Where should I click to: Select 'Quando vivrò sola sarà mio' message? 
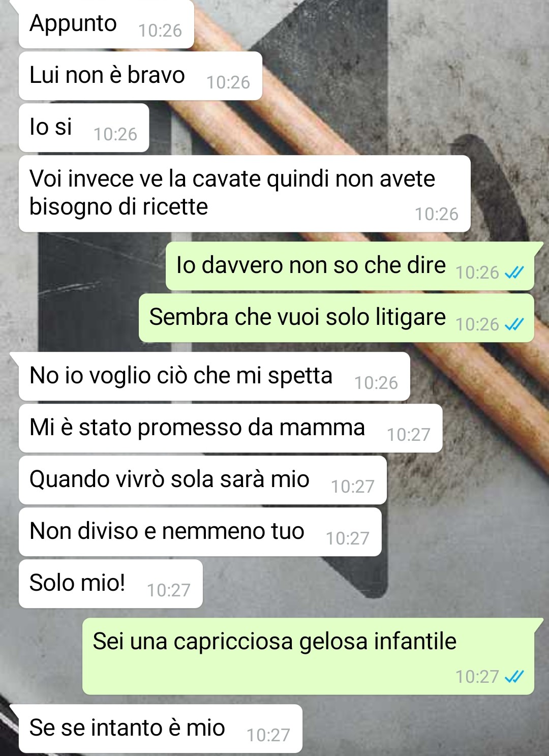coord(203,480)
